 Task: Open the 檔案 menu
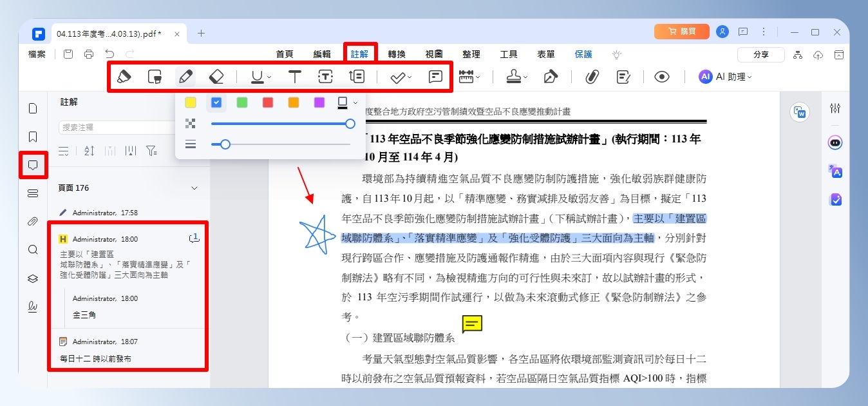tap(37, 55)
